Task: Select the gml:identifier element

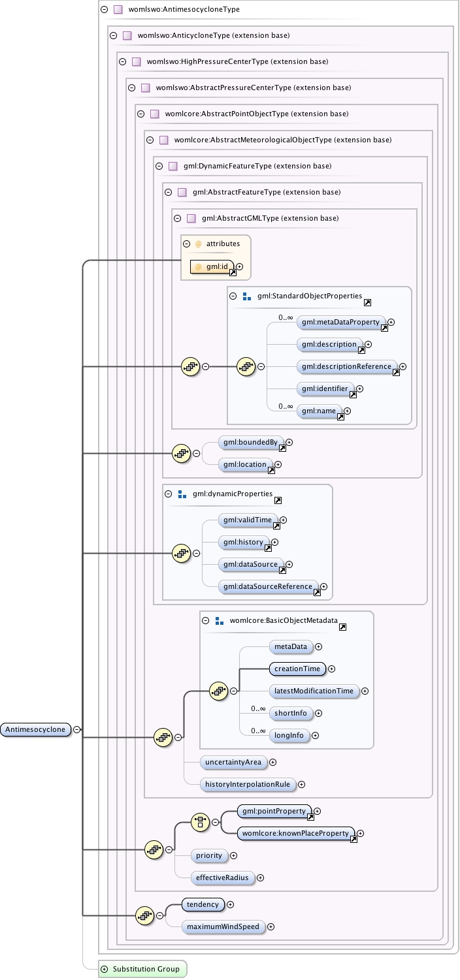Action: click(x=325, y=388)
